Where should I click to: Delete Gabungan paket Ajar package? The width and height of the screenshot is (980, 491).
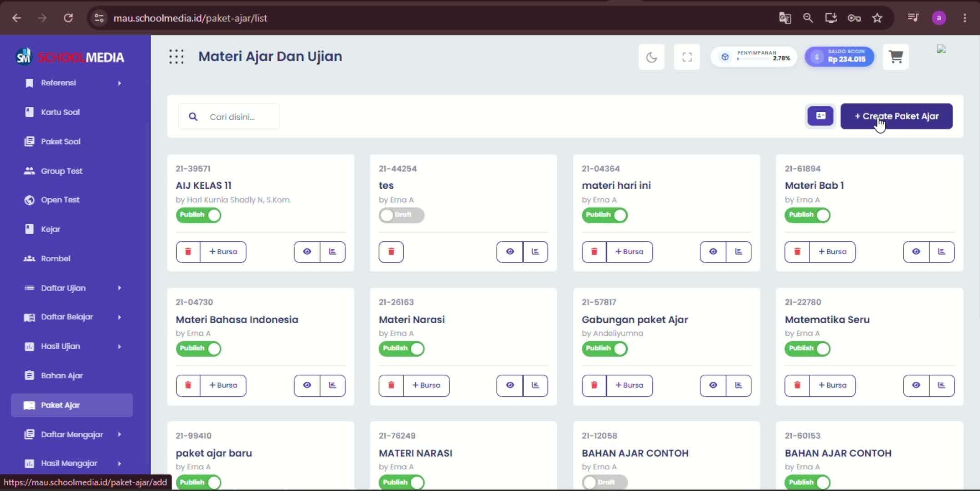pos(594,386)
